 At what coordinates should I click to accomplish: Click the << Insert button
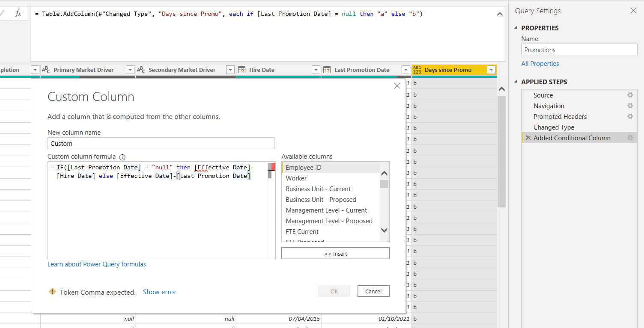[335, 254]
